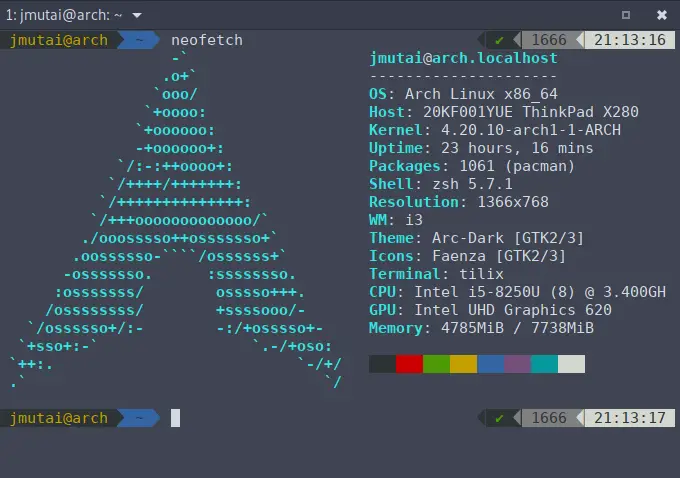
Task: Click the 'OS: Arch Linux x86_64' line
Action: (463, 94)
